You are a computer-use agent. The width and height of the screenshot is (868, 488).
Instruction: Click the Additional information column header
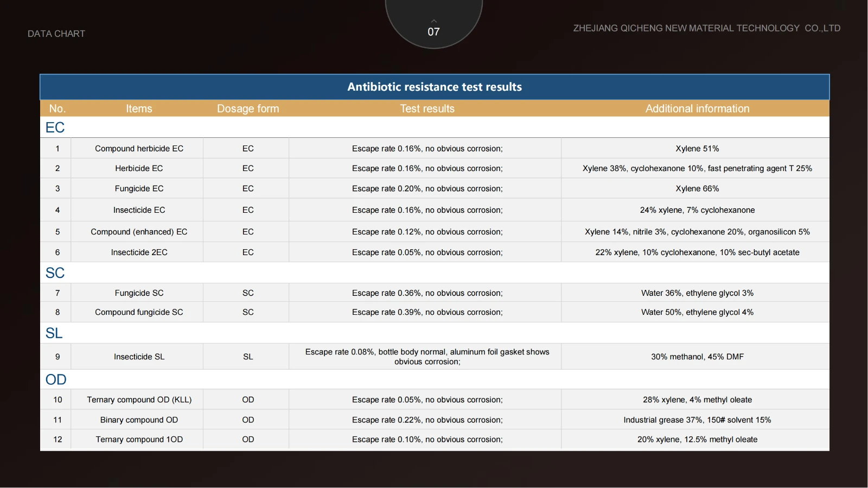coord(697,109)
